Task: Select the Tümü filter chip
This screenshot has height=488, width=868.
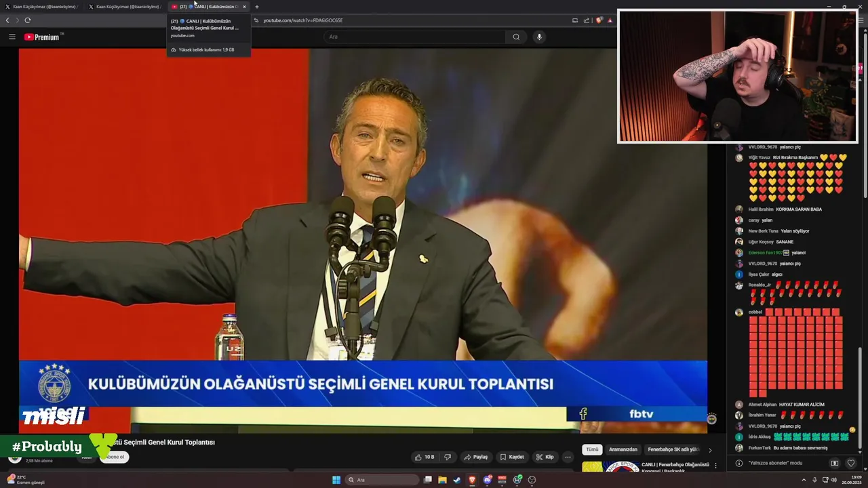Action: click(592, 449)
